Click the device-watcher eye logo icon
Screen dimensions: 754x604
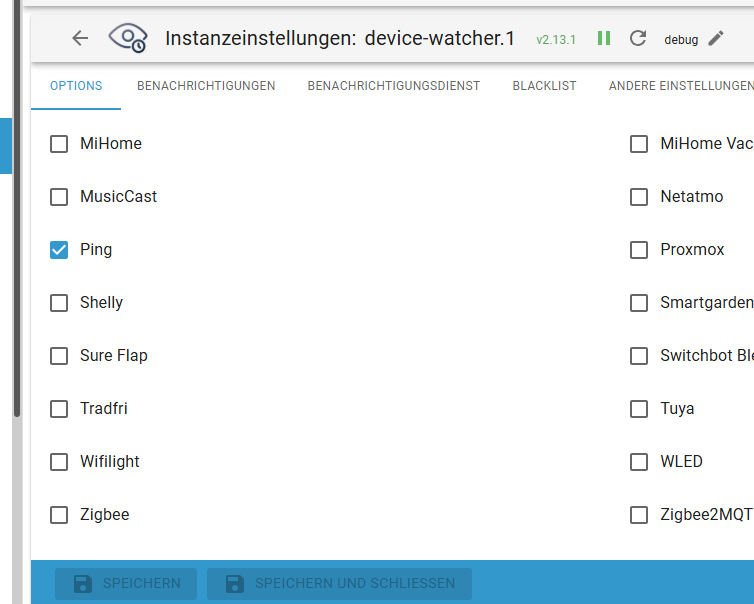pyautogui.click(x=128, y=38)
